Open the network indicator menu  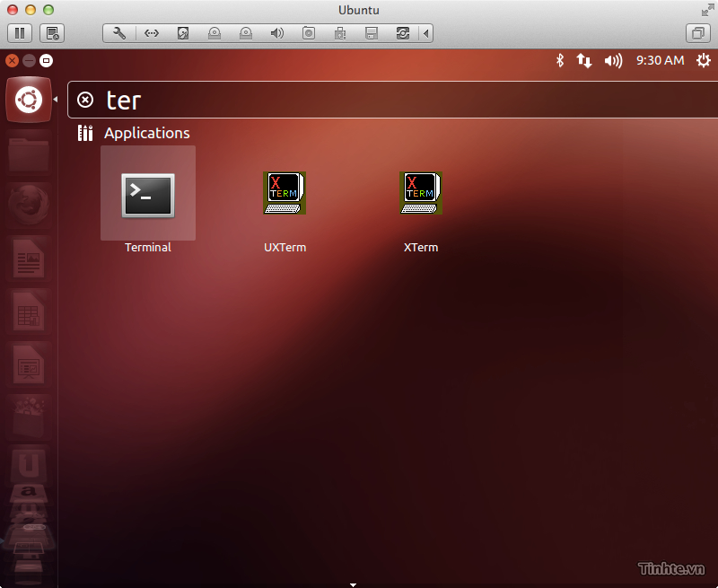(584, 60)
